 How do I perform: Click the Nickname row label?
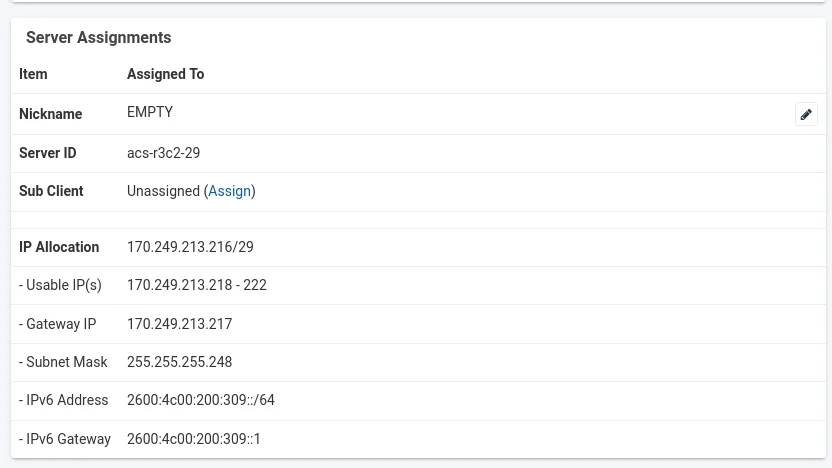[x=50, y=114]
